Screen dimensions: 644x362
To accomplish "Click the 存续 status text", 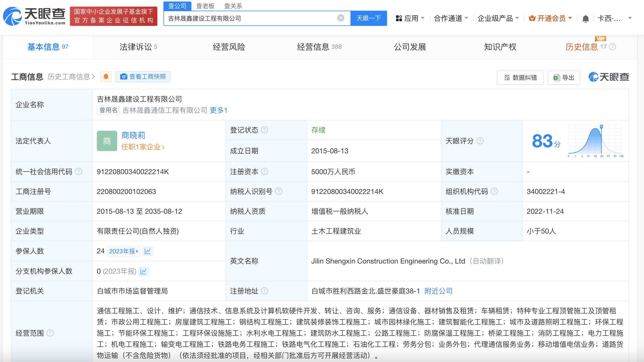I will tap(318, 130).
